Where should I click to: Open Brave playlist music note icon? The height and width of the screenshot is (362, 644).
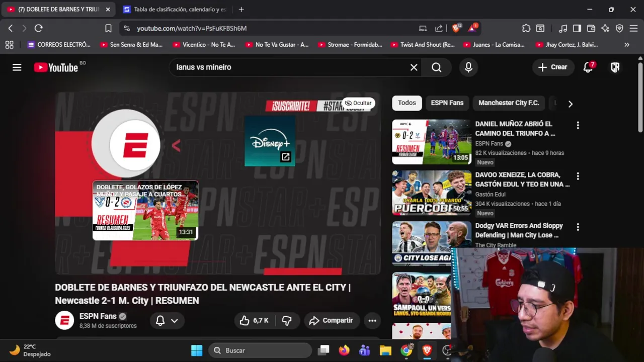(x=563, y=28)
